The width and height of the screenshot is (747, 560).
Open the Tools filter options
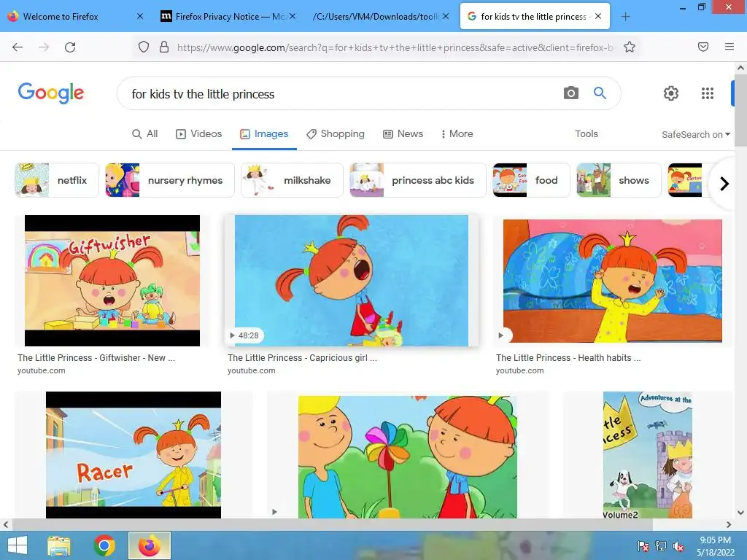tap(587, 134)
